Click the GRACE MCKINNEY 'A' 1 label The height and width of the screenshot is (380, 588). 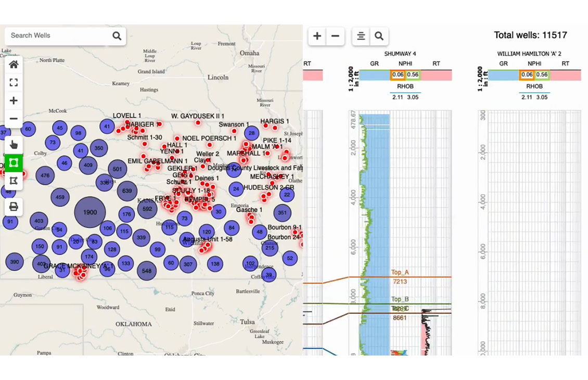point(79,266)
